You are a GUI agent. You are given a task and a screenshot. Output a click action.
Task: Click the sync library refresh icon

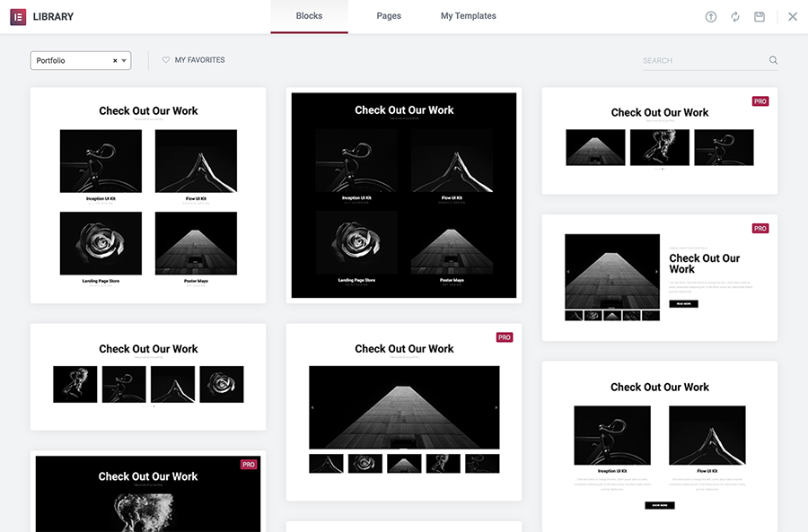click(735, 17)
